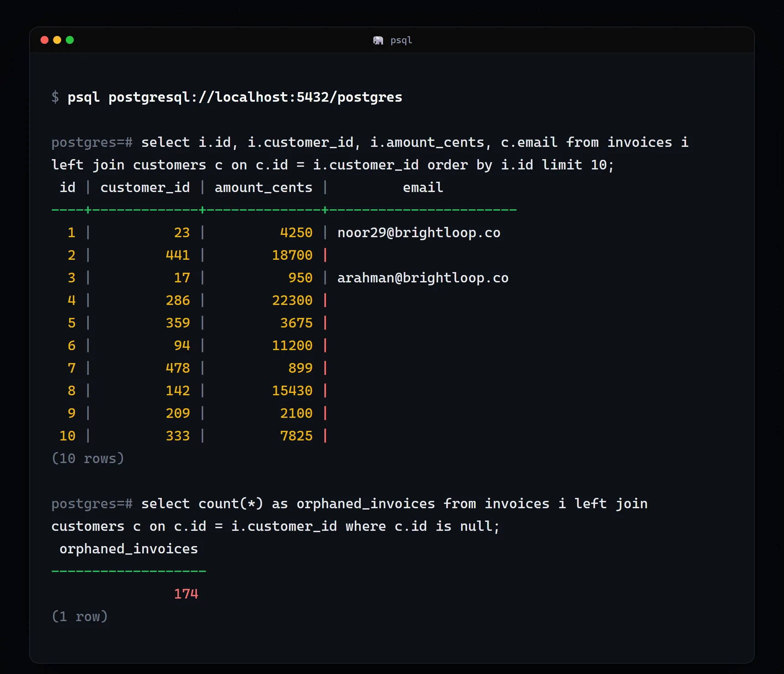Viewport: 784px width, 674px height.
Task: Click customer_id value 23
Action: 182,232
